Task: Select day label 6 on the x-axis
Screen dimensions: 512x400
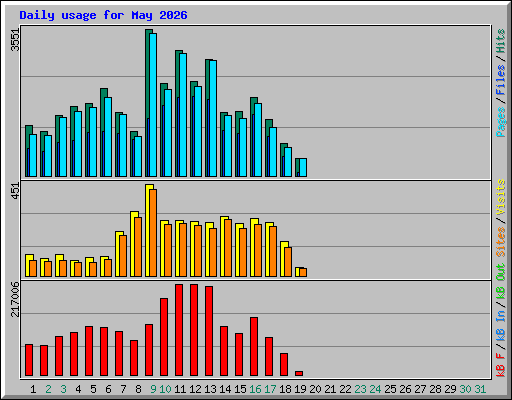Action: (x=108, y=389)
